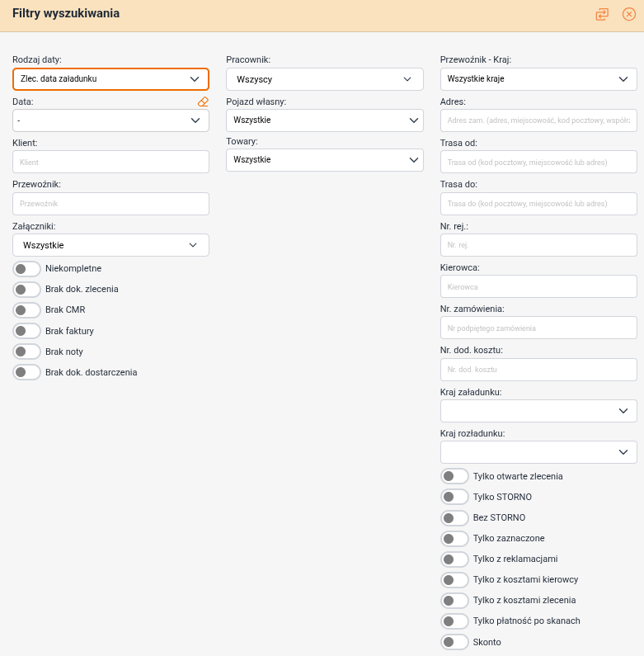Expand the Pracownik dropdown

tap(324, 79)
